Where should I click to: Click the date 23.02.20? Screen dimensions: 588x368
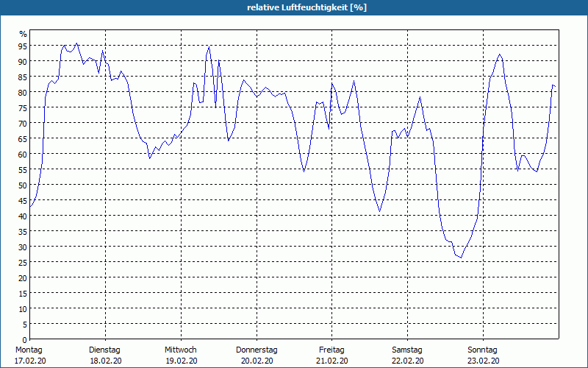click(x=484, y=361)
